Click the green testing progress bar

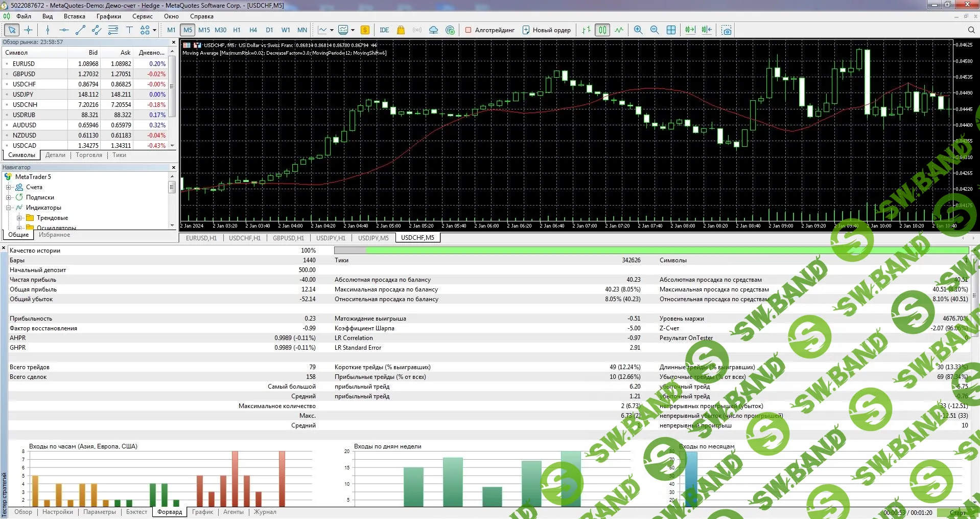click(x=664, y=251)
